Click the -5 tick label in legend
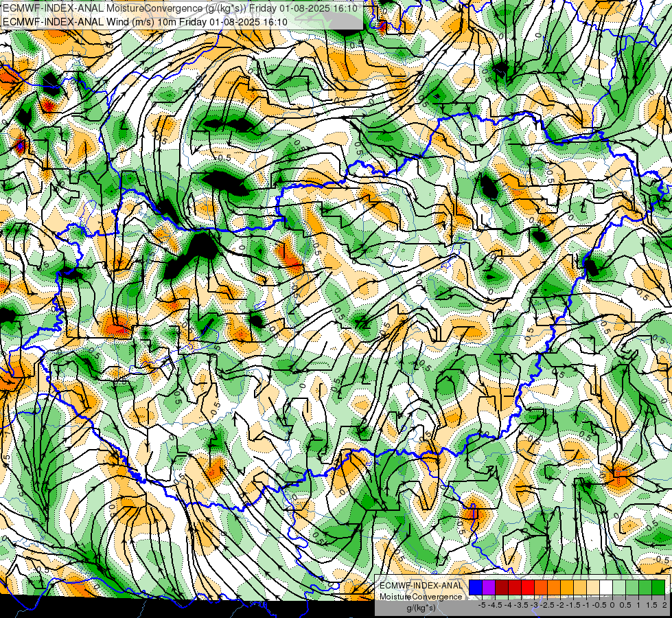 click(482, 605)
